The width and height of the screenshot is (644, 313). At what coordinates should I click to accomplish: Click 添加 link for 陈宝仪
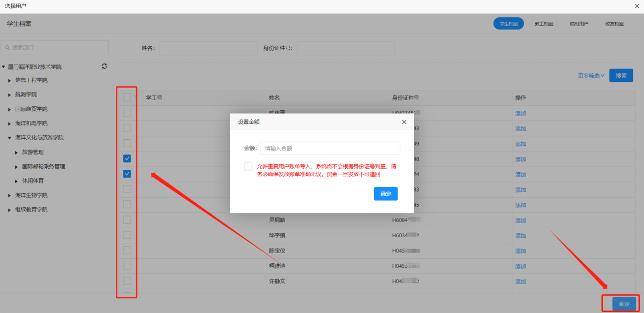click(x=520, y=251)
